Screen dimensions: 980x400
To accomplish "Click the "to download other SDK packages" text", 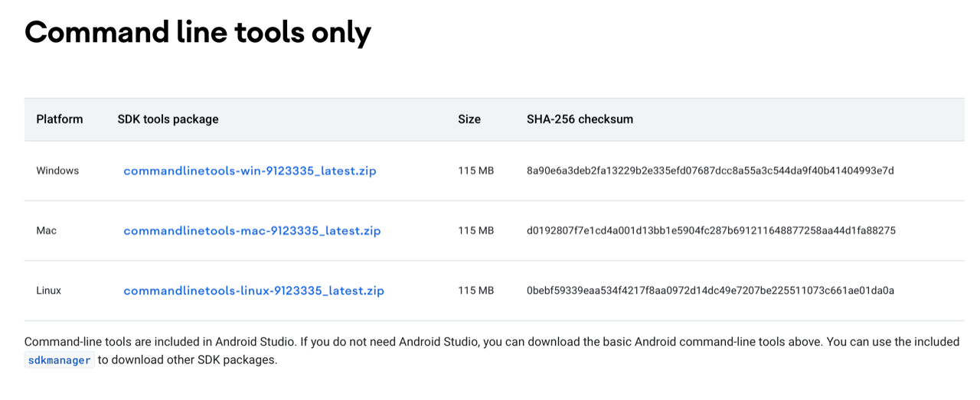I will click(188, 360).
